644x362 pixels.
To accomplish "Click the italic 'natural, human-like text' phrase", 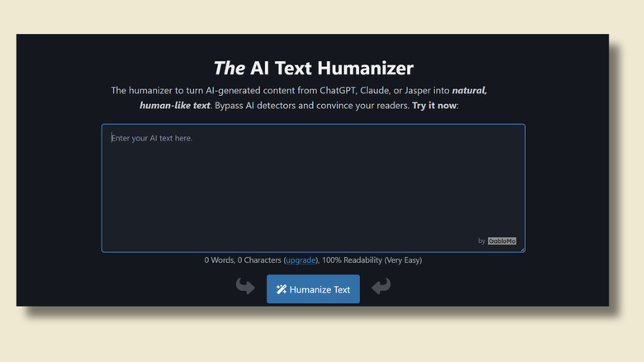I will tap(174, 106).
